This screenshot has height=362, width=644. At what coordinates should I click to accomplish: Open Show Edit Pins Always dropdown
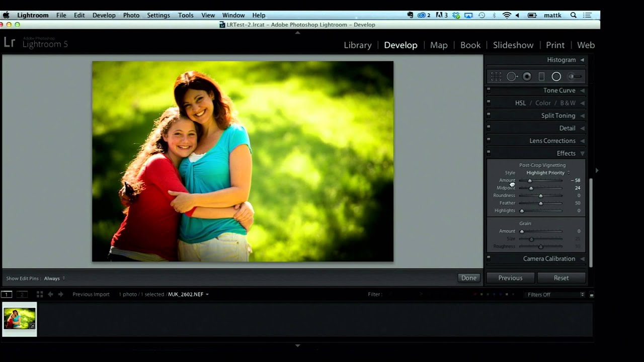click(x=54, y=278)
